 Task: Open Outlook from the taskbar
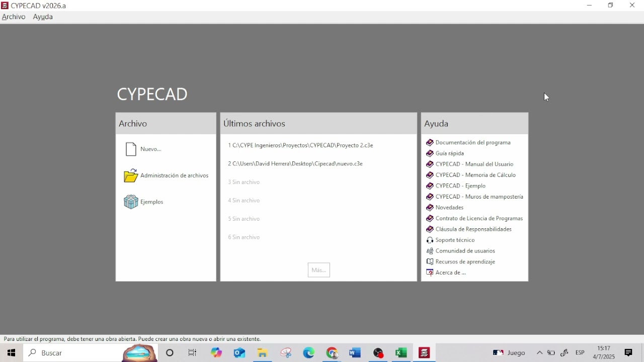point(240,353)
